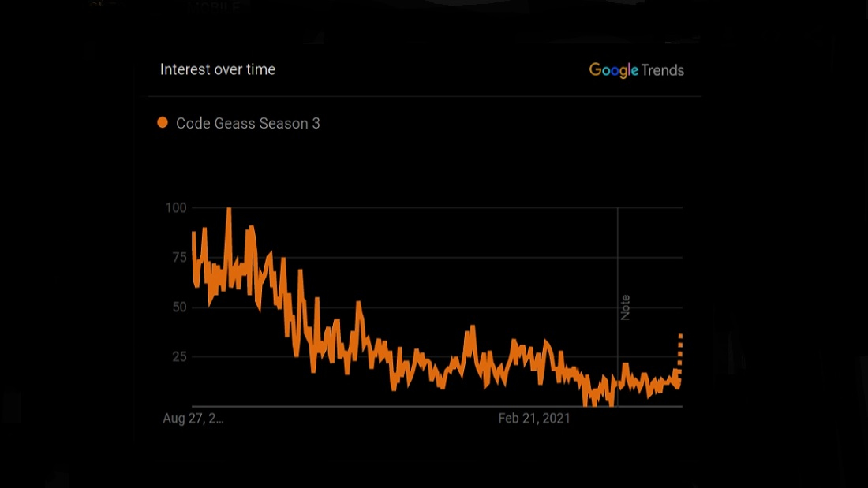Screen dimensions: 868x488
Task: Click the Aug 27 axis date label
Action: pyautogui.click(x=193, y=419)
